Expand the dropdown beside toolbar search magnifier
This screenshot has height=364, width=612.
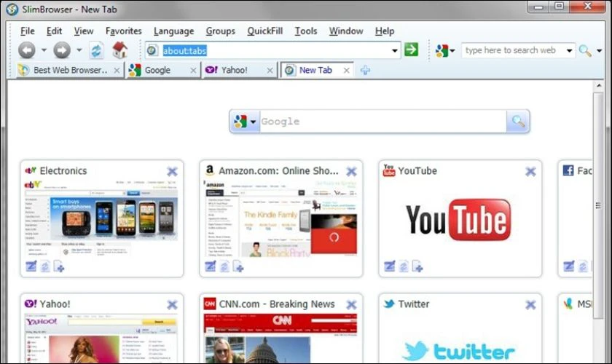(x=599, y=51)
